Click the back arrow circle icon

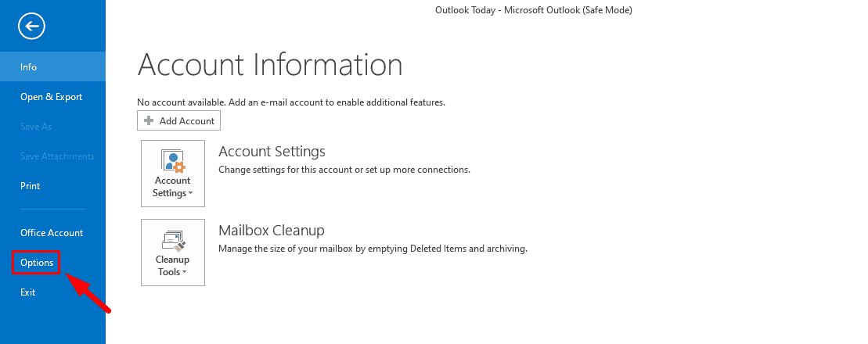(x=32, y=27)
